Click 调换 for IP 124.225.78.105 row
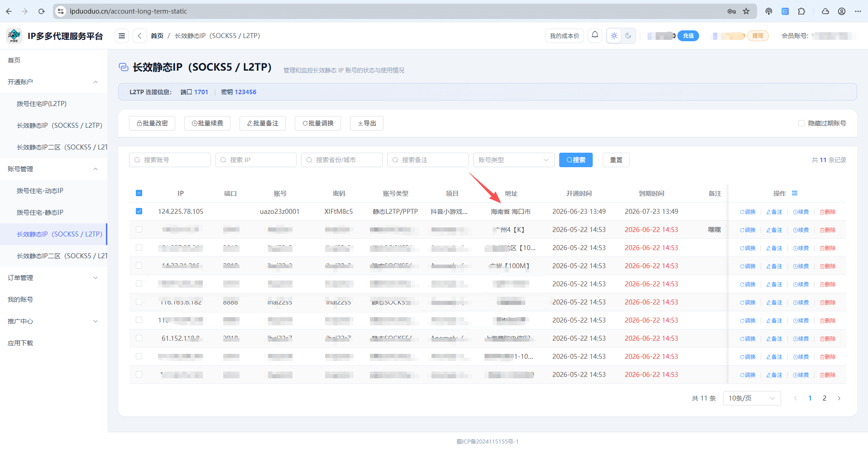This screenshot has height=449, width=868. tap(748, 212)
